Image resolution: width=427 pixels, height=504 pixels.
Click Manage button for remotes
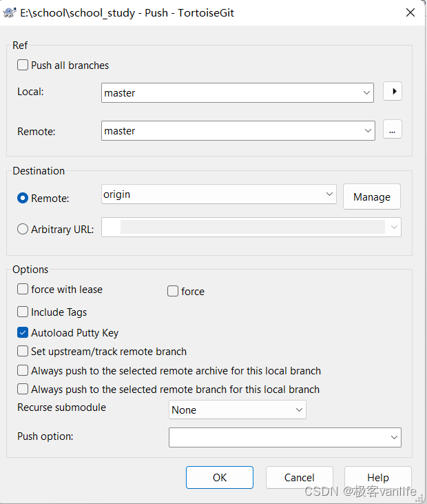click(x=372, y=196)
